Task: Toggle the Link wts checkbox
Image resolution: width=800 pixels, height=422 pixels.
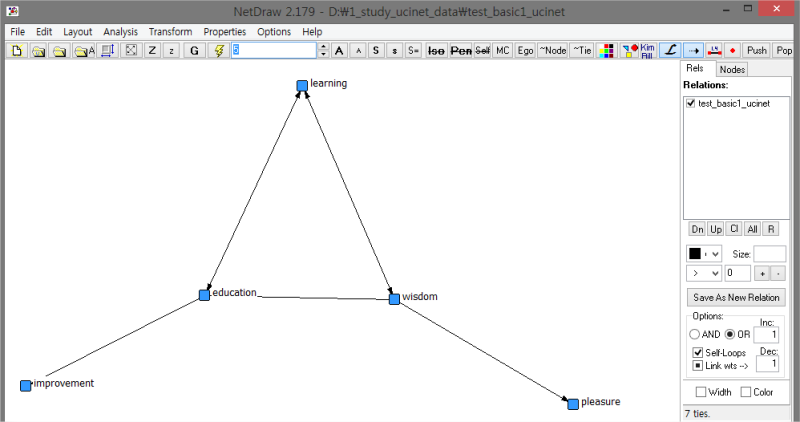Action: [x=697, y=365]
